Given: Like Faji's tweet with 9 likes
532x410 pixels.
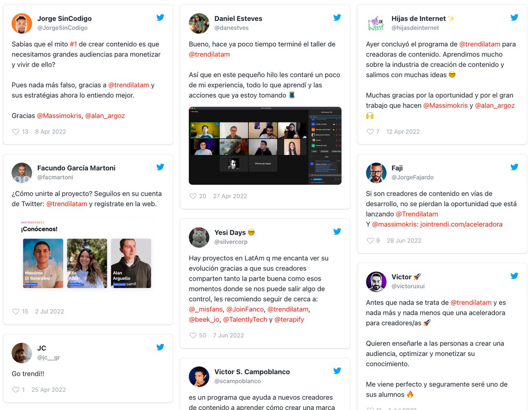Looking at the screenshot, I should pyautogui.click(x=370, y=240).
